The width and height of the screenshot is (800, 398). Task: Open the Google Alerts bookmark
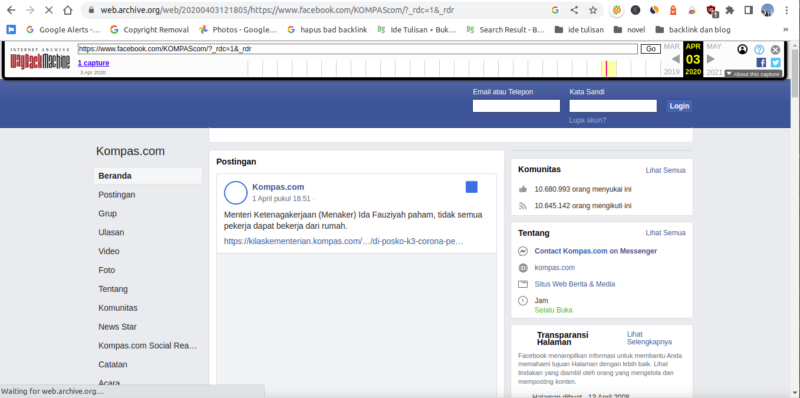(x=63, y=30)
